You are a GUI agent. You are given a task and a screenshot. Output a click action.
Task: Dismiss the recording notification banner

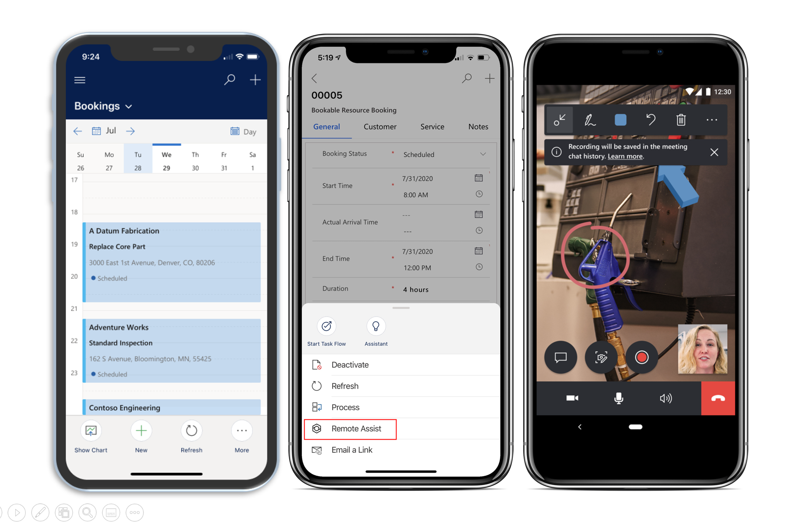pos(714,152)
